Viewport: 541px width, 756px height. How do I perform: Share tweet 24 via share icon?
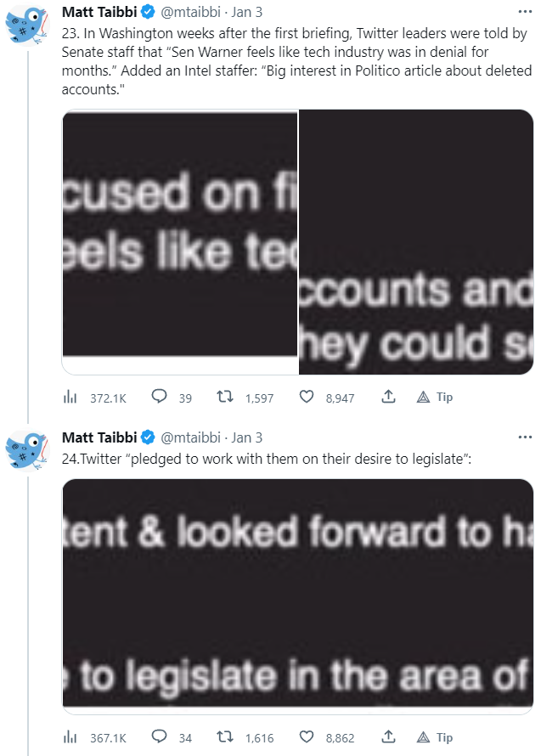click(x=388, y=737)
